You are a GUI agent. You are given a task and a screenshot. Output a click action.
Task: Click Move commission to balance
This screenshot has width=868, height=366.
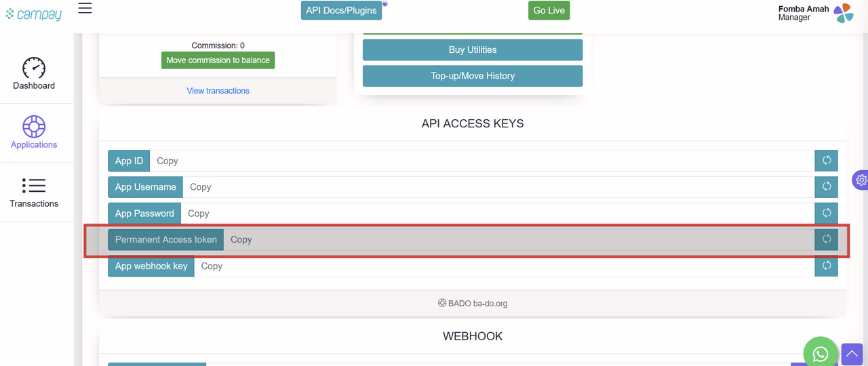pos(218,60)
